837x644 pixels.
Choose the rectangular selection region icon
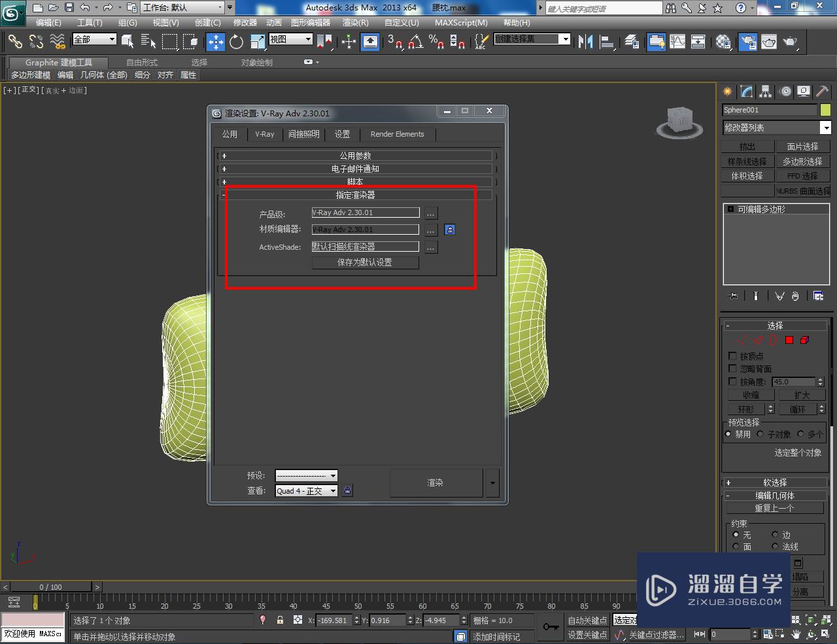pos(169,42)
